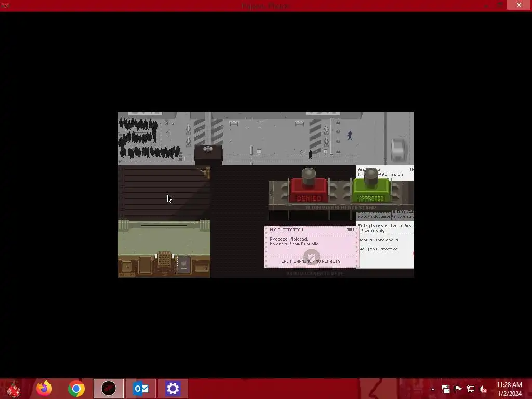Launch Google Chrome from the taskbar

76,389
